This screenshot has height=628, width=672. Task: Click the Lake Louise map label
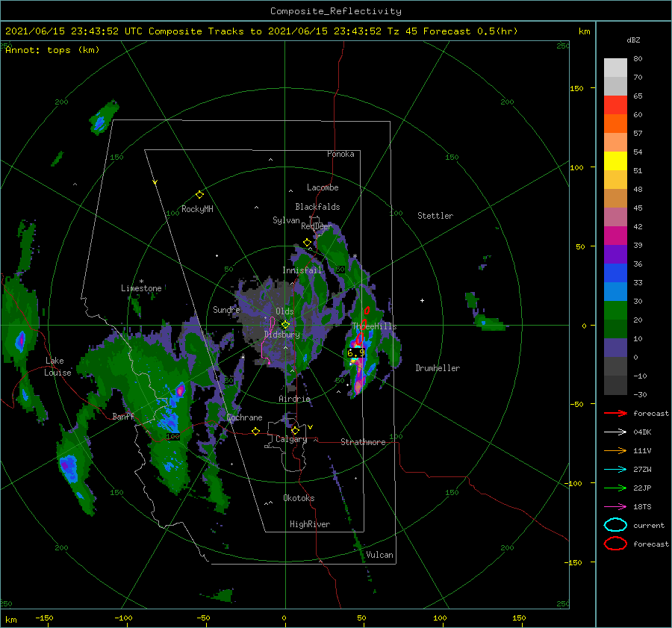click(x=57, y=367)
